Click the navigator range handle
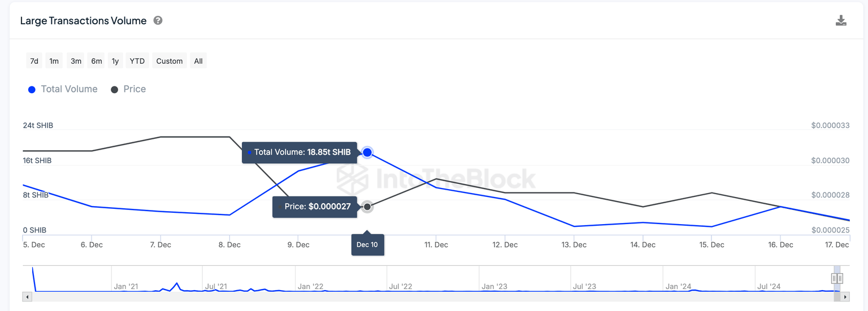 coord(837,278)
